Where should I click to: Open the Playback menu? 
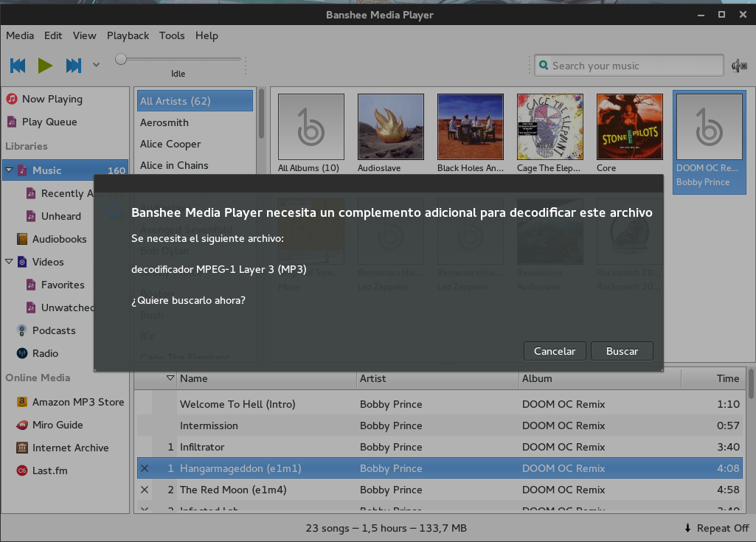[x=128, y=35]
